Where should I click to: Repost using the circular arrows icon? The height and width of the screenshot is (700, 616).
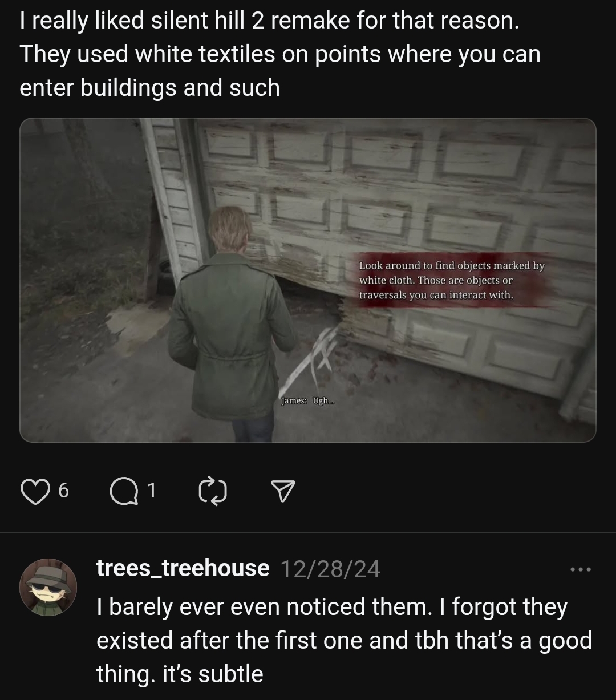click(213, 491)
